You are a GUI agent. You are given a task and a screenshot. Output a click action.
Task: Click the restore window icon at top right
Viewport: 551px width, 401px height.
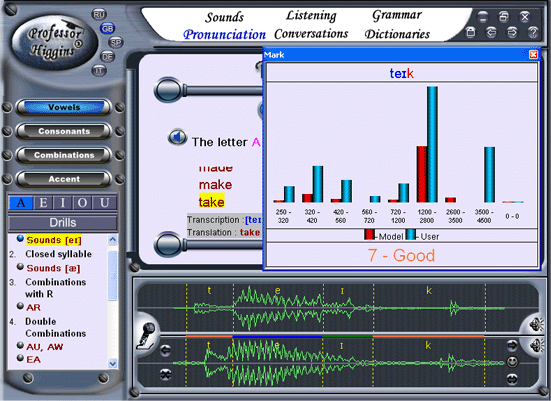click(x=504, y=17)
